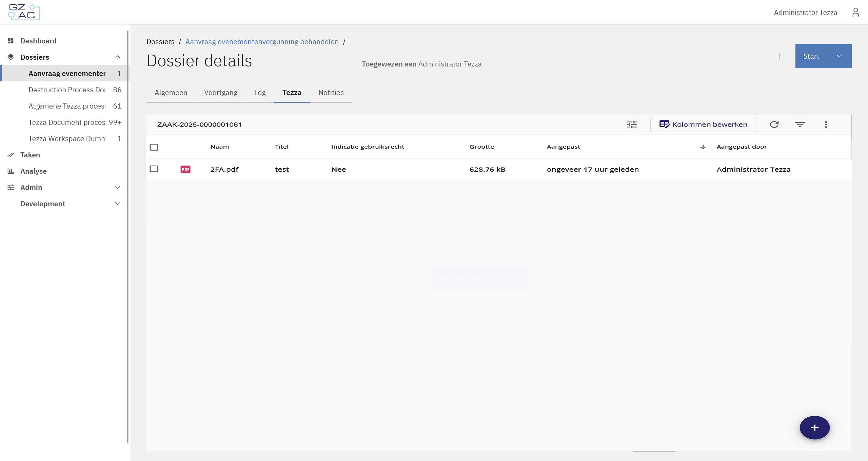Click the refresh icon in table toolbar
The image size is (868, 461).
(x=774, y=124)
